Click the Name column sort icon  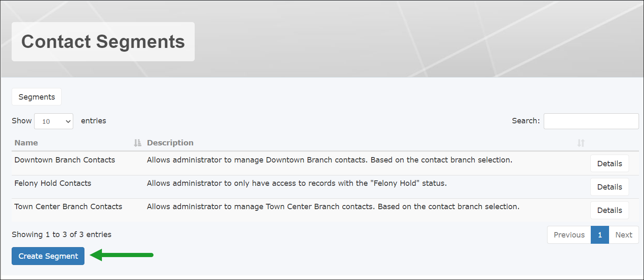(137, 143)
